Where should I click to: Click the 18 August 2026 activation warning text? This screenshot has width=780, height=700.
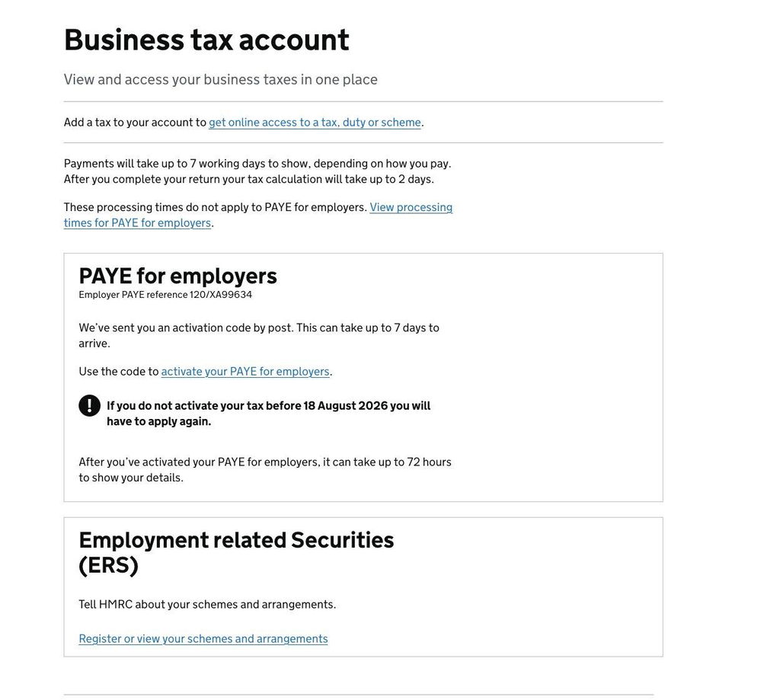pos(269,414)
